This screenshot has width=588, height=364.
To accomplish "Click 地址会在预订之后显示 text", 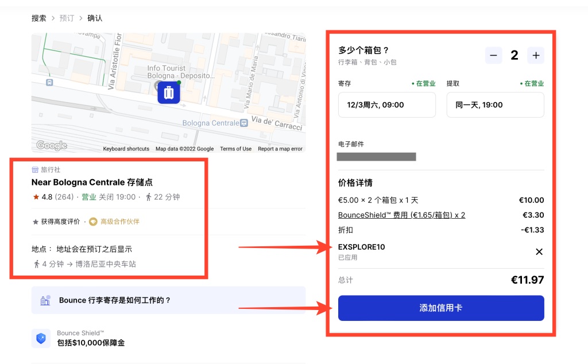I will [94, 249].
